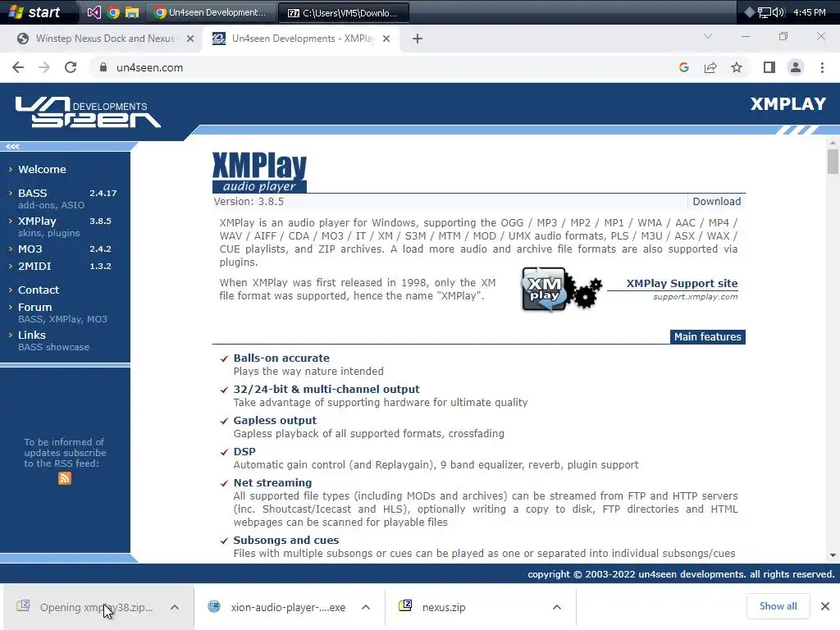This screenshot has height=630, width=840.
Task: Share this page via share icon
Action: [x=710, y=67]
